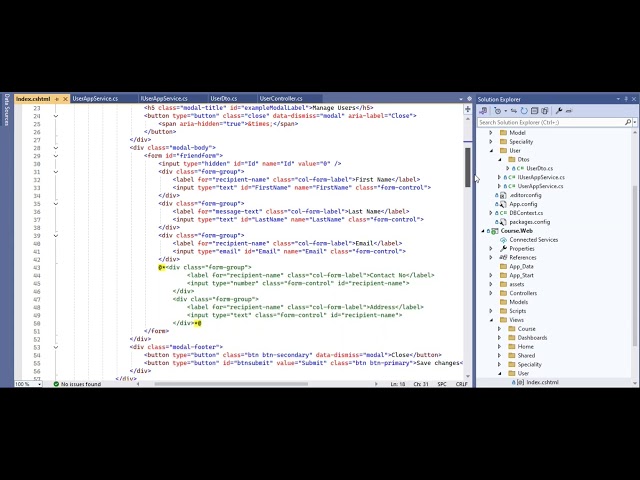The width and height of the screenshot is (640, 480).
Task: Open UserDto.cs in Solution Explorer
Action: tap(539, 168)
